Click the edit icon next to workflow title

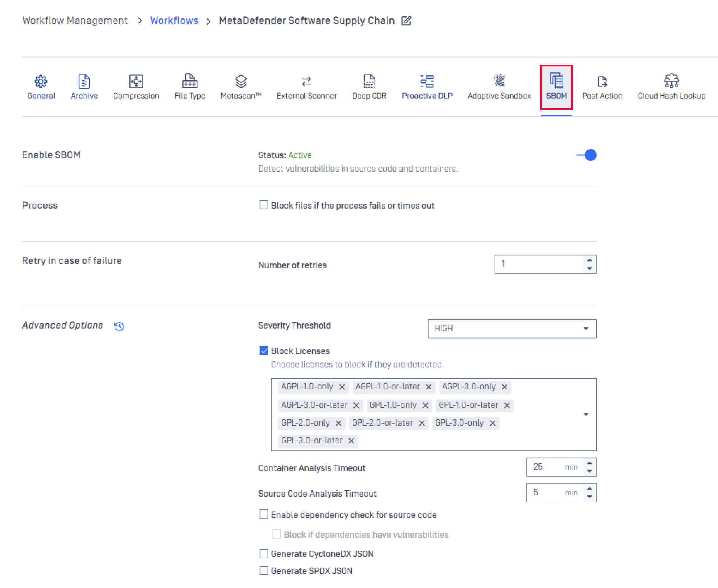(407, 20)
